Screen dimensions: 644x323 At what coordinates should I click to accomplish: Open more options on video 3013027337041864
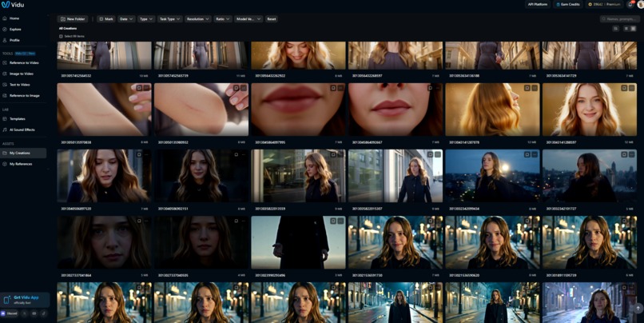147,221
